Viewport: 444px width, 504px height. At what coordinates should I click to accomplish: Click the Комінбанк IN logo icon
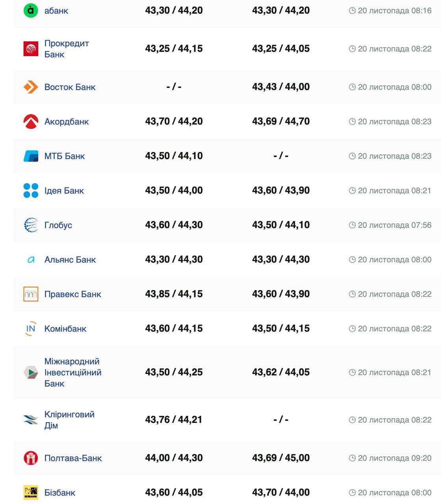click(x=31, y=329)
